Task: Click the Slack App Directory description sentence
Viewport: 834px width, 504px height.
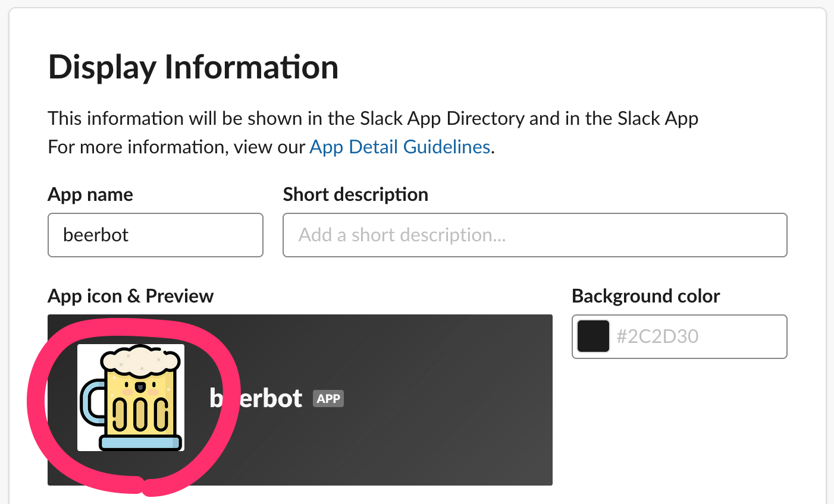Action: 372,118
